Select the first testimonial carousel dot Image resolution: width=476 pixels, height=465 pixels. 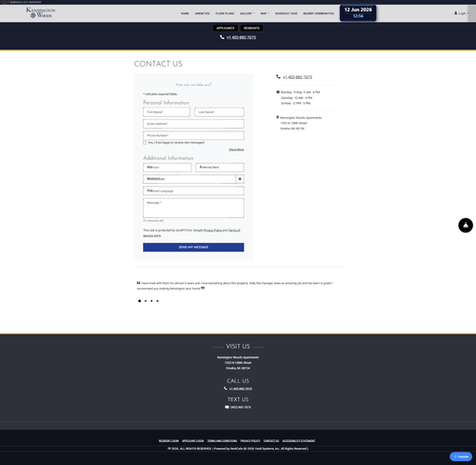click(x=139, y=301)
